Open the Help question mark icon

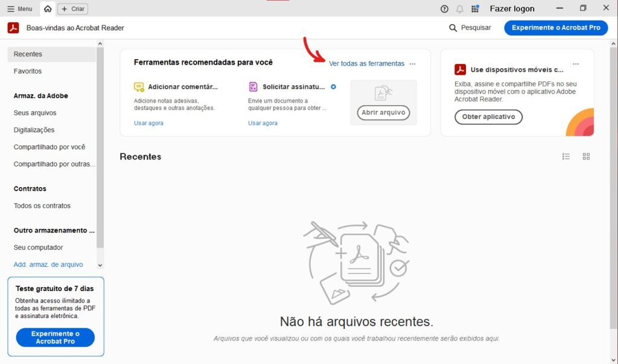coord(444,8)
